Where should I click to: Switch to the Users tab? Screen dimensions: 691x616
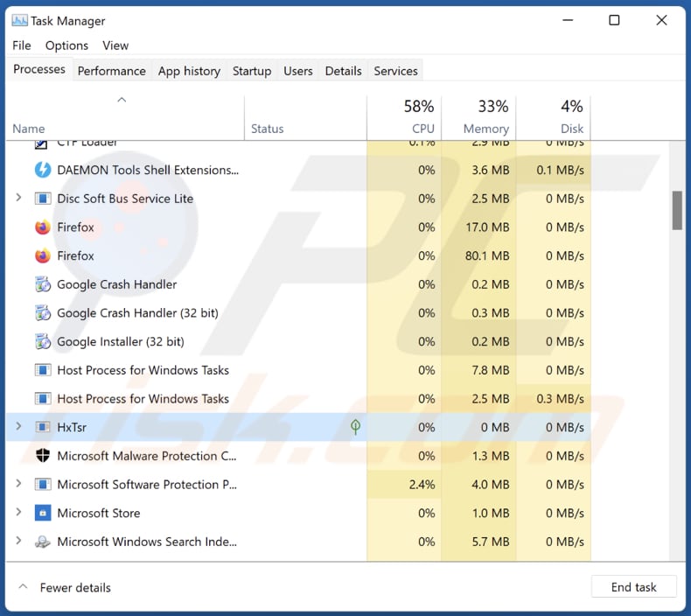(298, 71)
